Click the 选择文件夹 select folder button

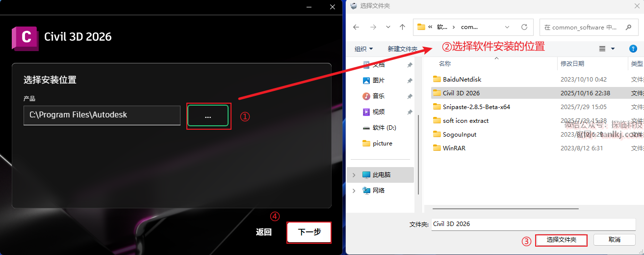click(x=562, y=240)
